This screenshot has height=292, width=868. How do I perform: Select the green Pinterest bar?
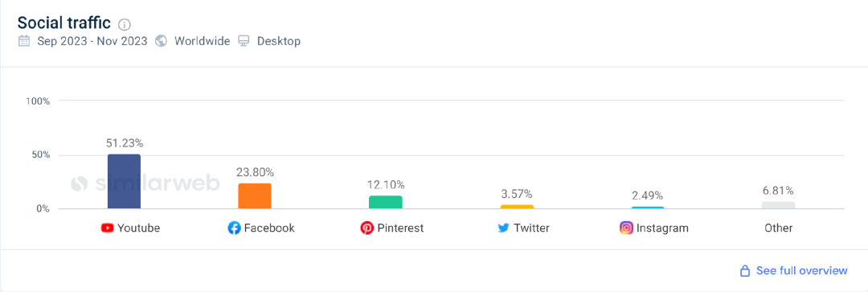385,202
